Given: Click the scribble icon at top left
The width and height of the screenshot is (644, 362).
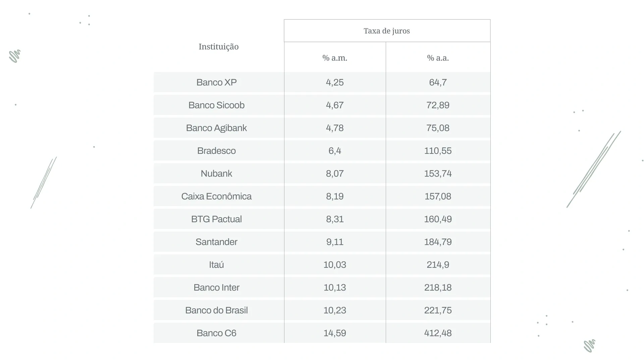Looking at the screenshot, I should [x=15, y=56].
